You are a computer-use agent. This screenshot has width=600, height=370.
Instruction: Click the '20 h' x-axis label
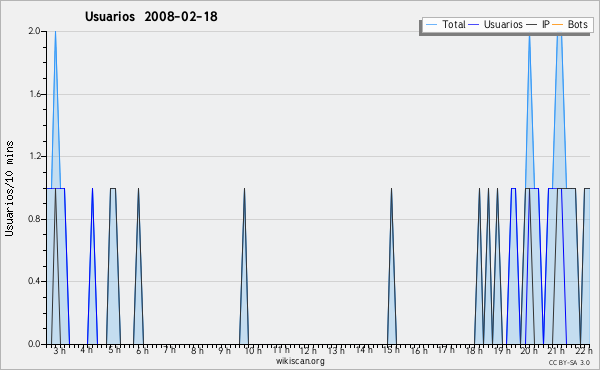(529, 351)
